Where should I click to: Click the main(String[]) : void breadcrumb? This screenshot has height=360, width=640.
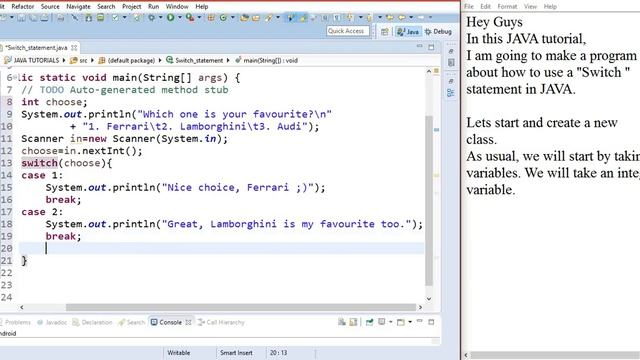click(x=267, y=60)
